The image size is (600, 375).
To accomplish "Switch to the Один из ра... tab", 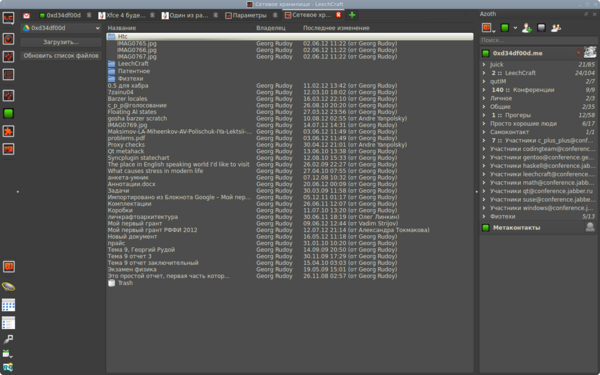I will coord(189,15).
